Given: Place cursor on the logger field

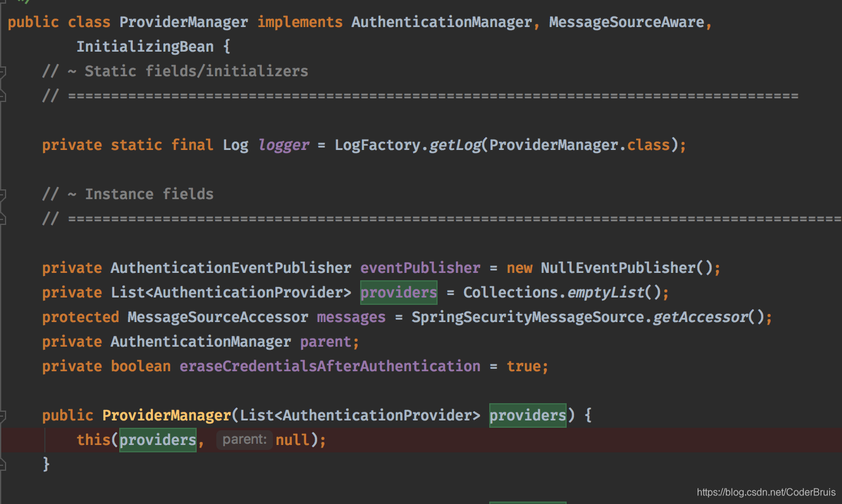Looking at the screenshot, I should pyautogui.click(x=283, y=145).
